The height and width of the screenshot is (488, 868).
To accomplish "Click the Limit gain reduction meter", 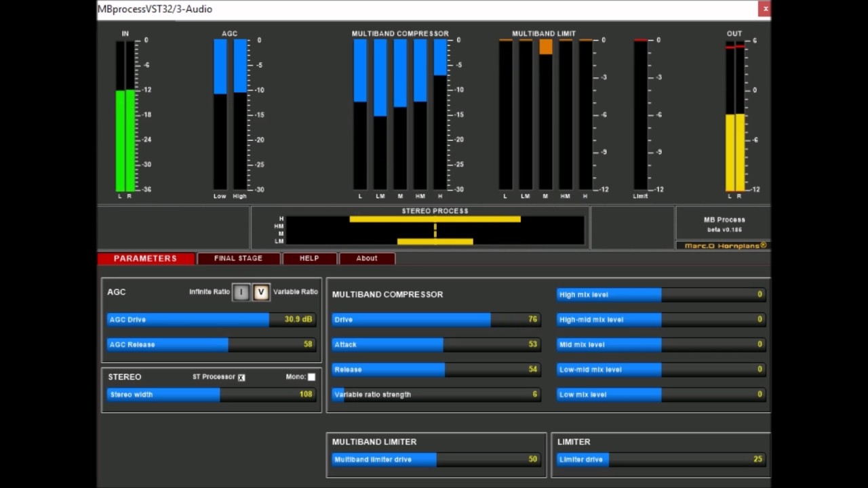I will pyautogui.click(x=641, y=115).
